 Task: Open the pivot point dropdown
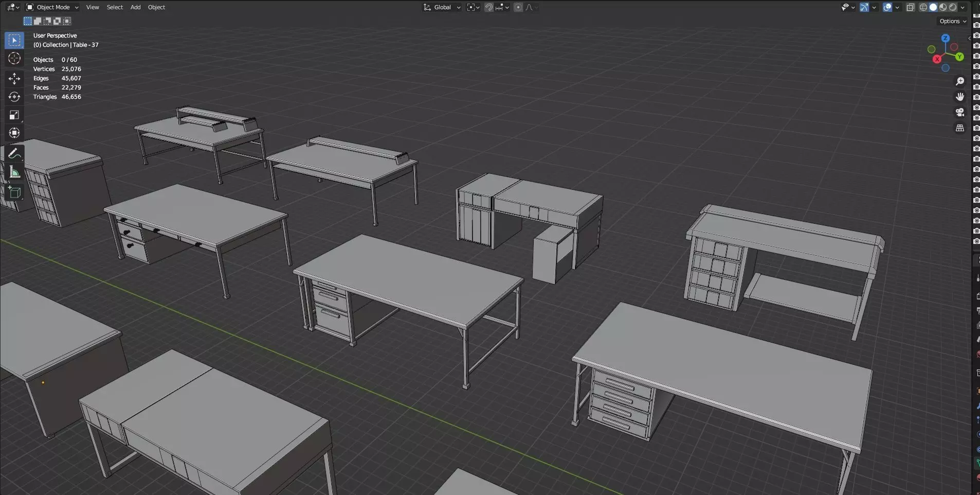point(473,7)
